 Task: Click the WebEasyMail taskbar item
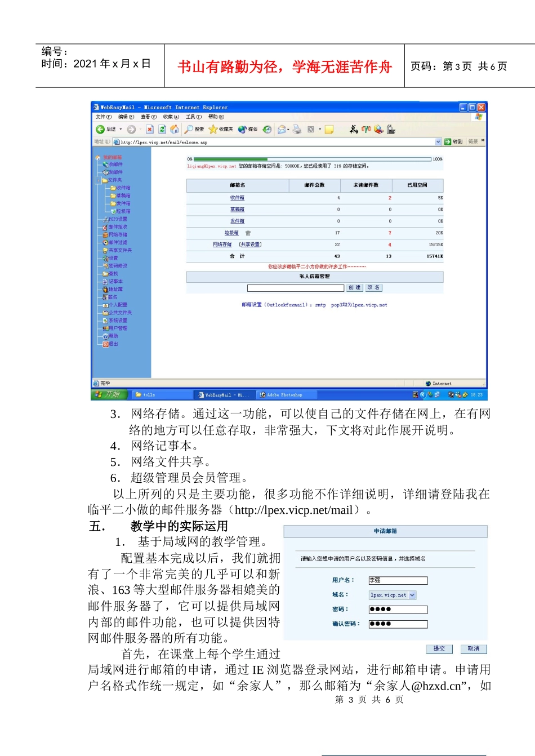pyautogui.click(x=225, y=395)
